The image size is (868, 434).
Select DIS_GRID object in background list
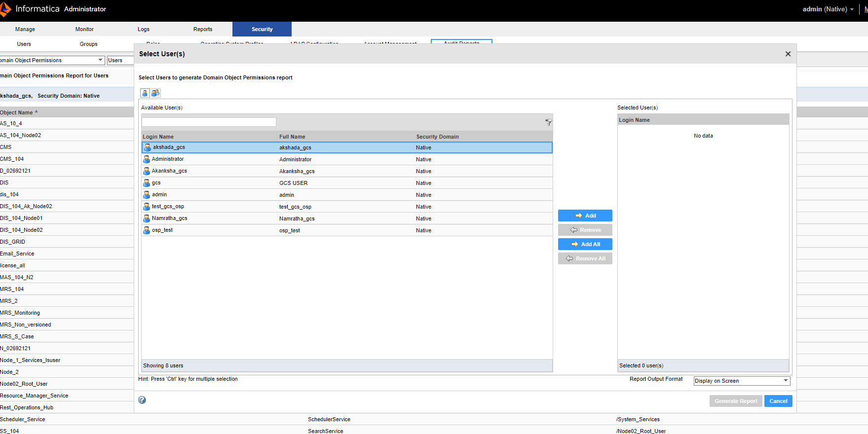(13, 242)
